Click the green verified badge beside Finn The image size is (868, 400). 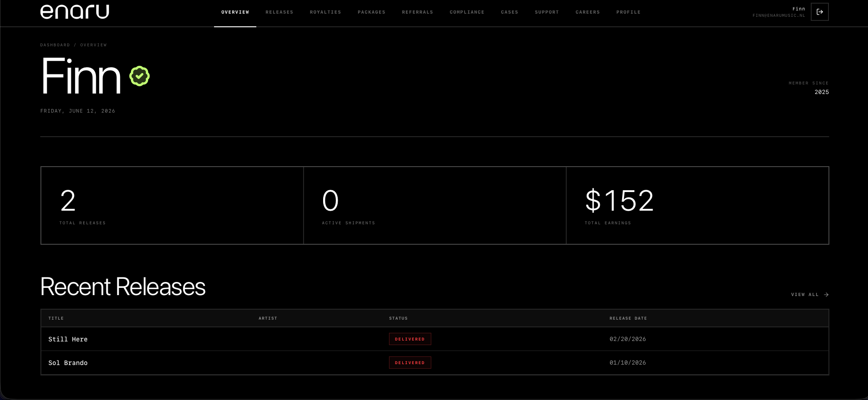[140, 76]
